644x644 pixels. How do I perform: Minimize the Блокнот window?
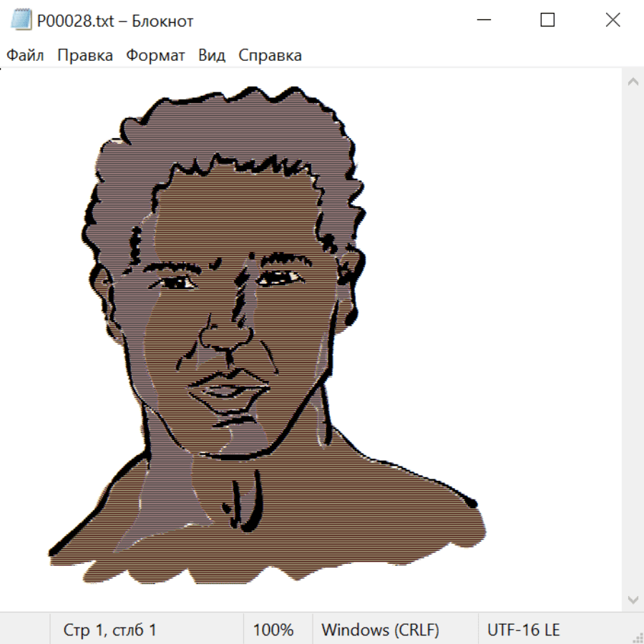pyautogui.click(x=484, y=21)
